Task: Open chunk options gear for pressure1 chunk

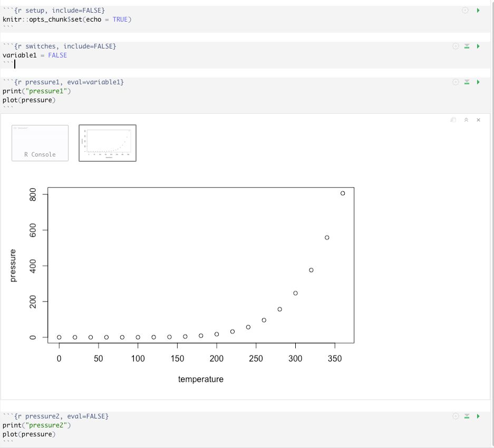Action: point(456,82)
